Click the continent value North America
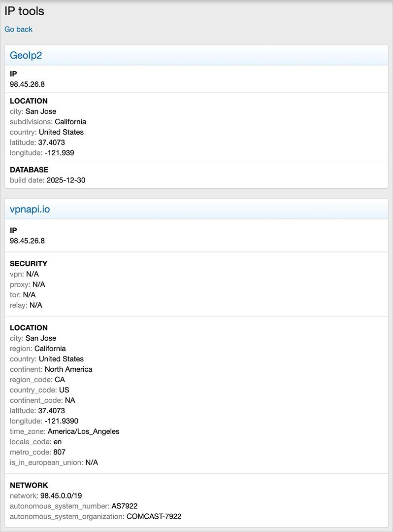The image size is (393, 532). click(x=68, y=369)
